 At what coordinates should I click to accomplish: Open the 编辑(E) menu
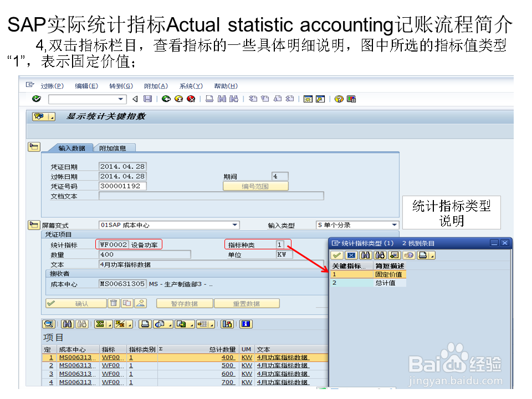[x=86, y=86]
